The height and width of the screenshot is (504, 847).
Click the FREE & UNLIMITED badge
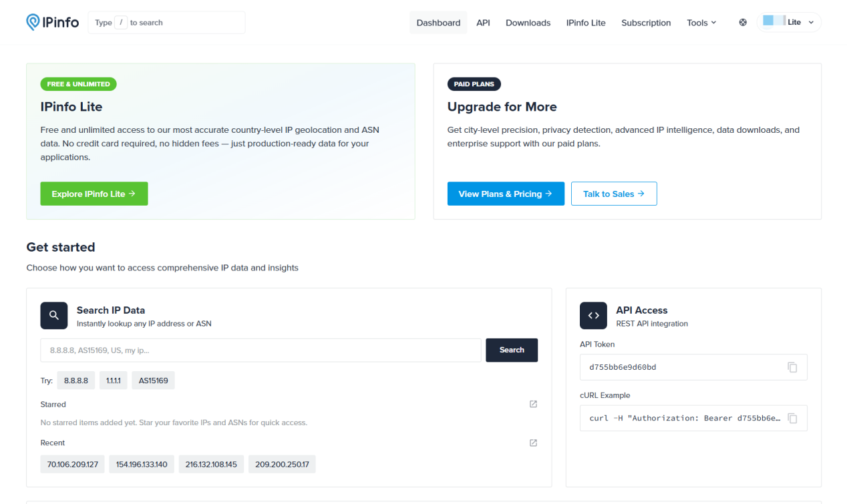(78, 84)
